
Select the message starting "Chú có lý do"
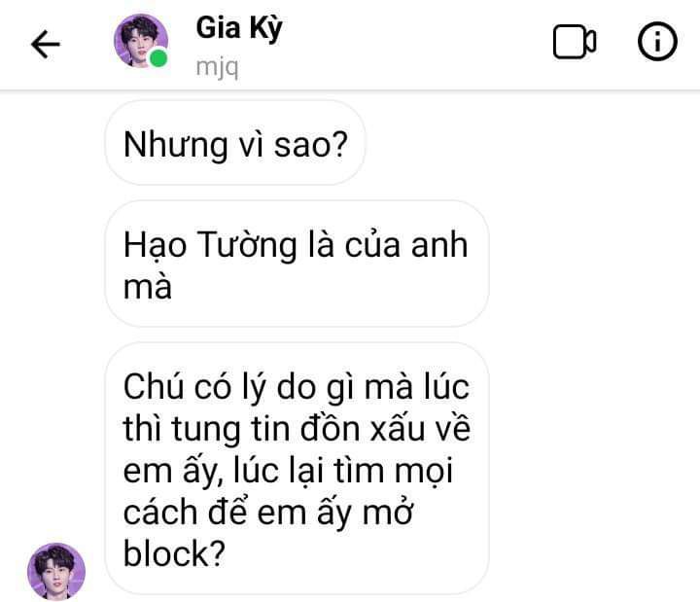click(x=297, y=469)
